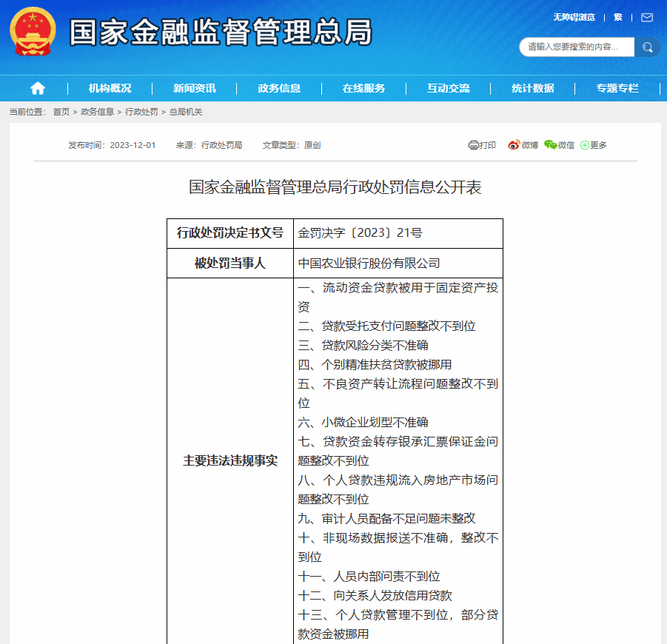Switch to traditional Chinese with 繁
Image resolution: width=667 pixels, height=644 pixels.
coord(617,17)
